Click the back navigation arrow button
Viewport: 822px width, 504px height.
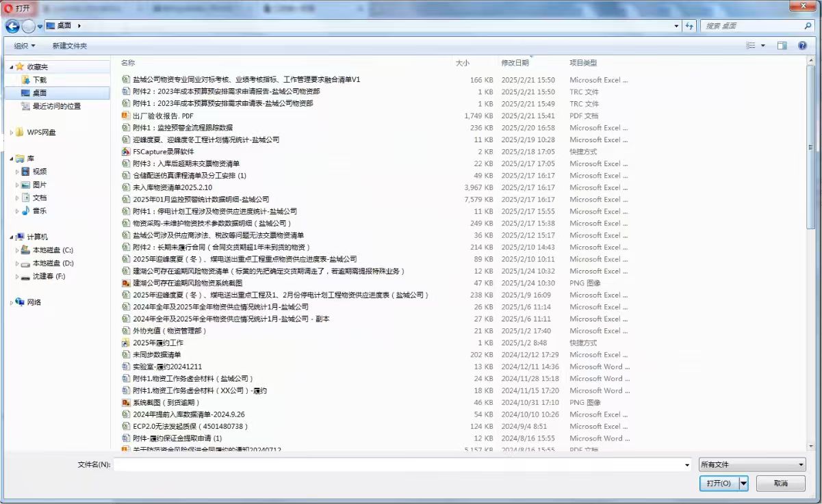[12, 26]
